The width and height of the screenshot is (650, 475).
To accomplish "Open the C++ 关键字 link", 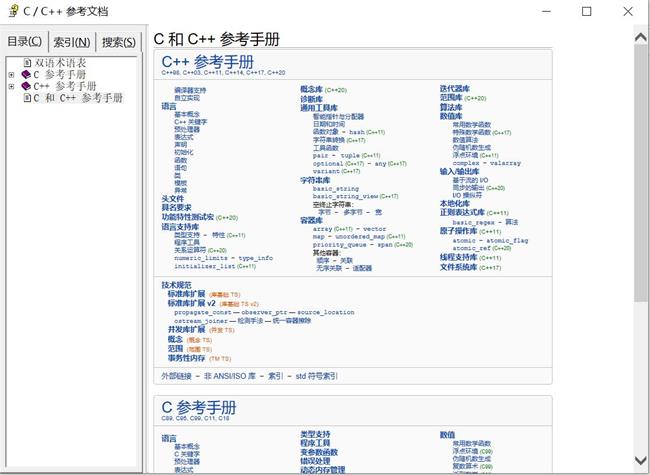I will pos(191,122).
